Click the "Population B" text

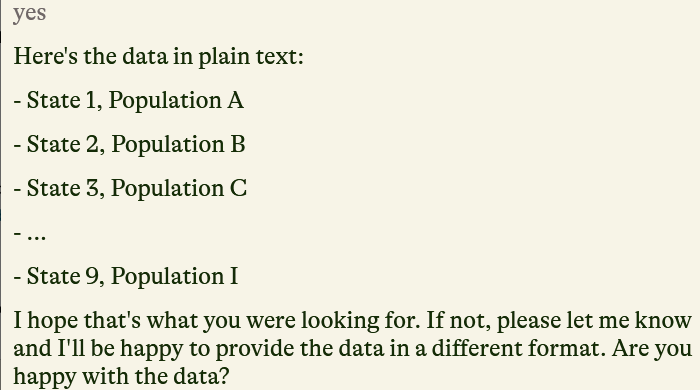coord(178,145)
